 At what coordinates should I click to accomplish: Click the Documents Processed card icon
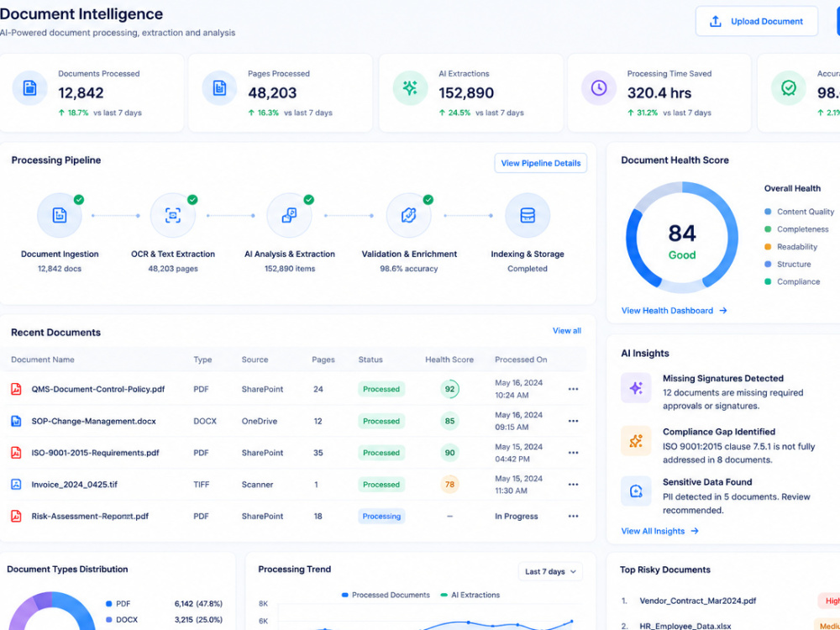[30, 88]
